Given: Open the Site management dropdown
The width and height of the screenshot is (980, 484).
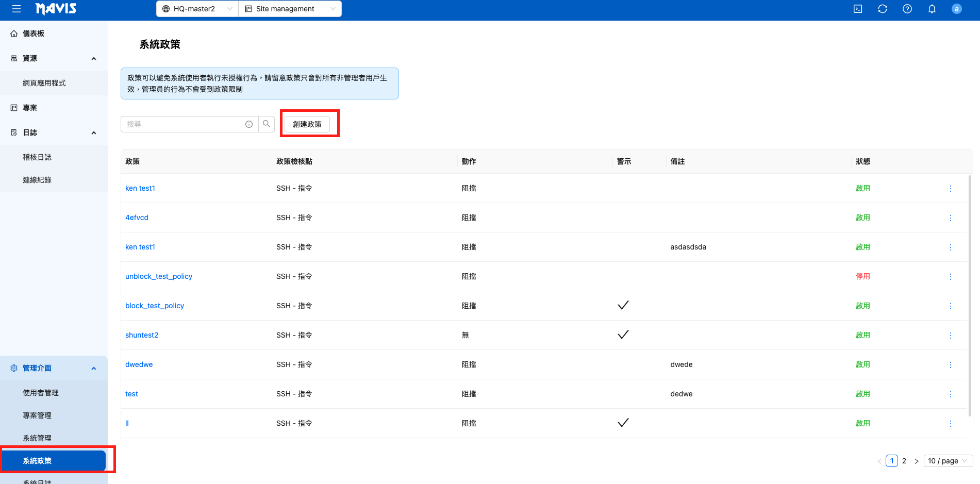Looking at the screenshot, I should pyautogui.click(x=290, y=9).
